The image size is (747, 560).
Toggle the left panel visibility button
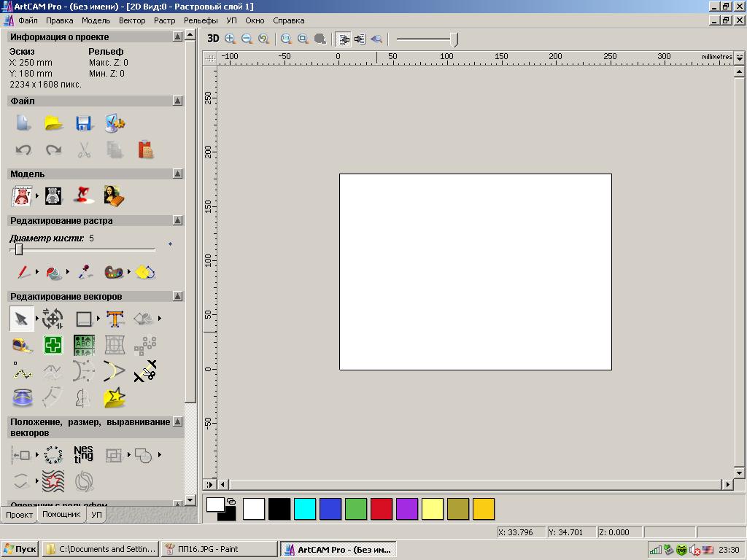click(x=344, y=39)
